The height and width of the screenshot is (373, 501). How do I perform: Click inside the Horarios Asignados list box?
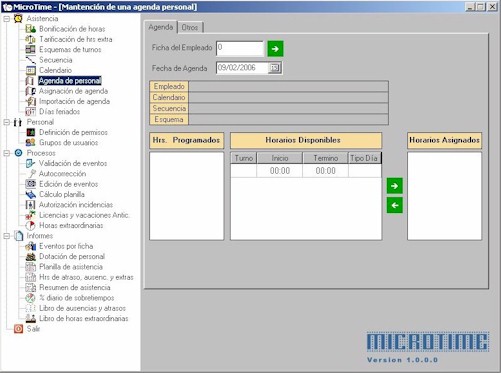tap(444, 196)
